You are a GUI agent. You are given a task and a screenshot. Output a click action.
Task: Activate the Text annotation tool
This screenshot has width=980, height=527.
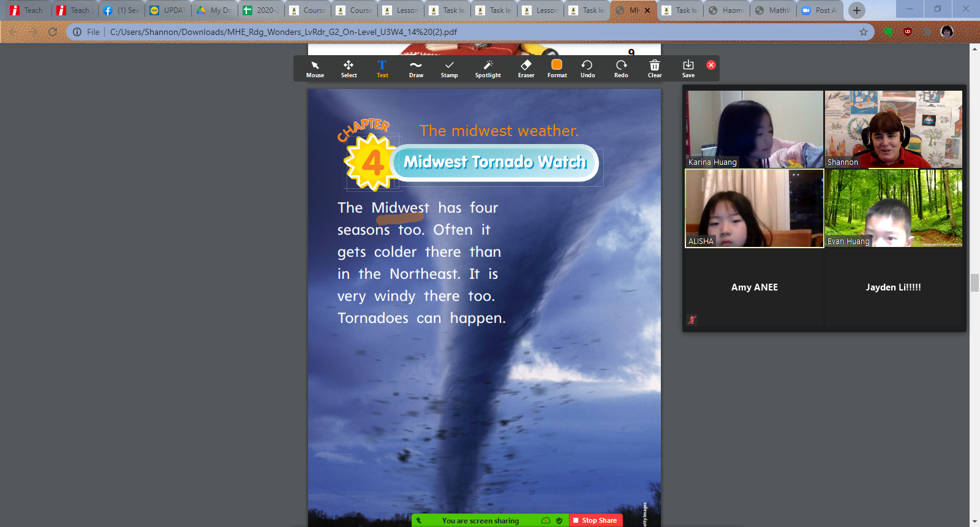(382, 69)
